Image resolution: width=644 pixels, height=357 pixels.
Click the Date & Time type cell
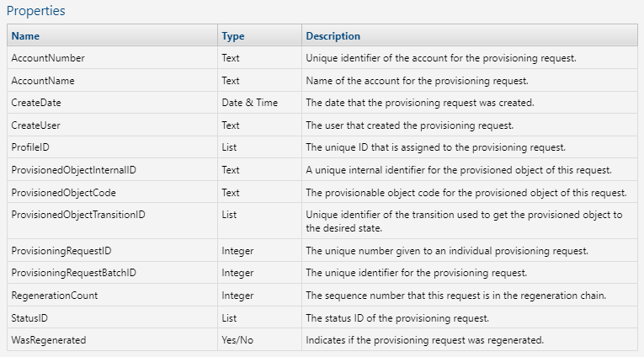click(x=250, y=103)
